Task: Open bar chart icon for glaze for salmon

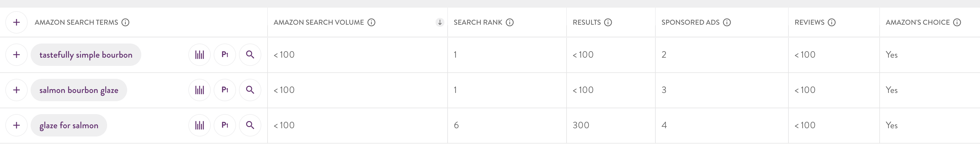Action: pos(199,125)
